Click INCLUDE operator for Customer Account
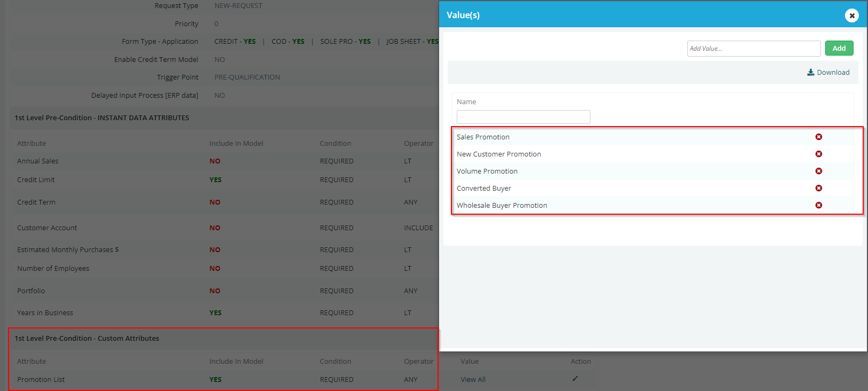The image size is (868, 391). [x=418, y=228]
